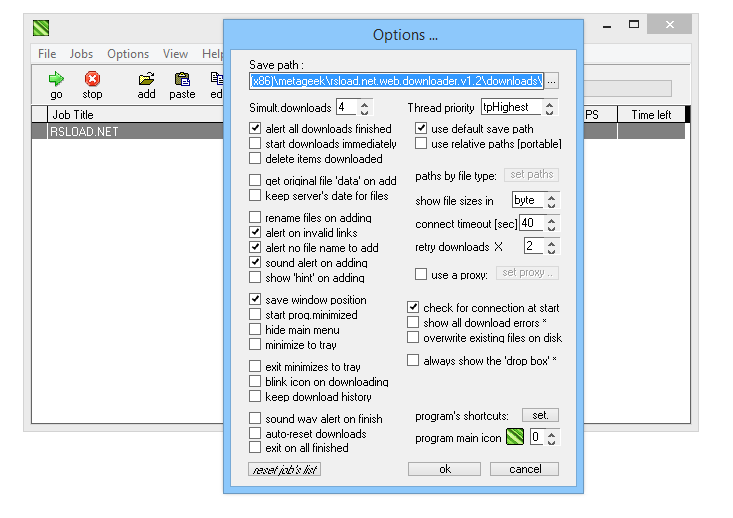Open the View menu
The image size is (733, 518).
(x=175, y=54)
